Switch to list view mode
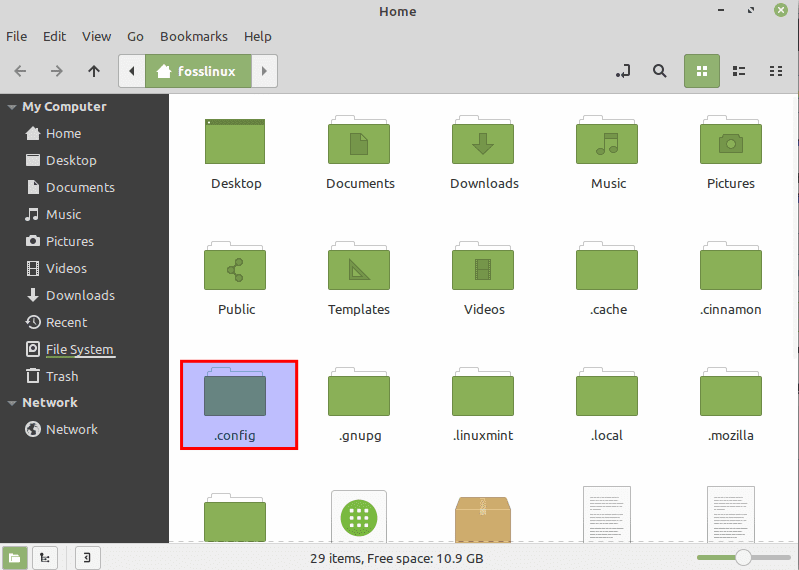Image resolution: width=799 pixels, height=570 pixels. click(x=739, y=71)
